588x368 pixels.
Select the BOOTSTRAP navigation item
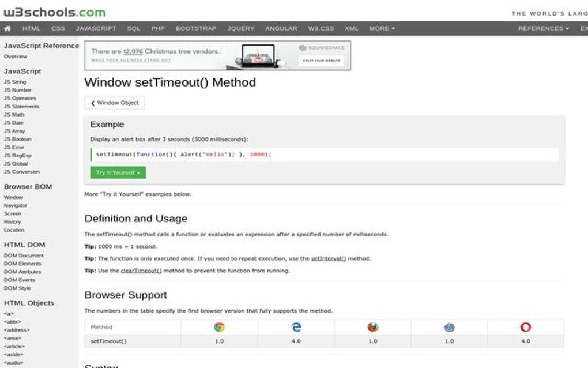click(196, 28)
